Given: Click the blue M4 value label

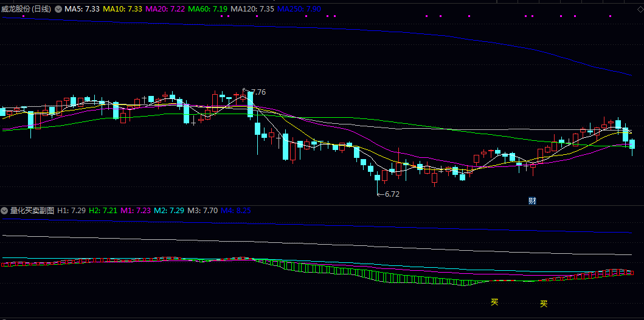Looking at the screenshot, I should pos(235,210).
